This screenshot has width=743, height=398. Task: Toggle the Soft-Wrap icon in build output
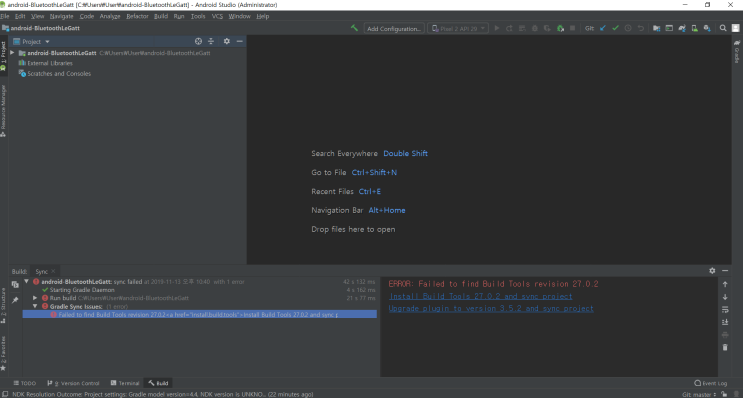click(725, 309)
